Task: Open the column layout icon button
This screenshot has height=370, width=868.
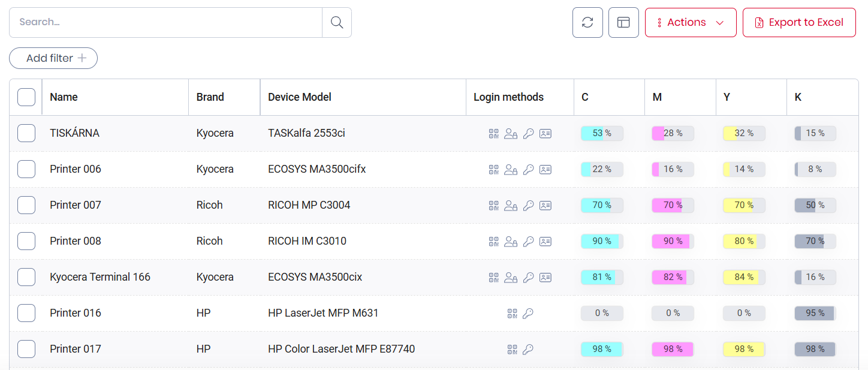Action: click(x=623, y=22)
